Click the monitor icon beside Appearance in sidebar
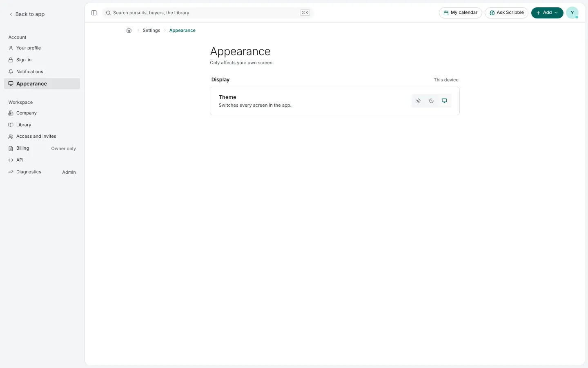The height and width of the screenshot is (368, 588). (x=11, y=83)
